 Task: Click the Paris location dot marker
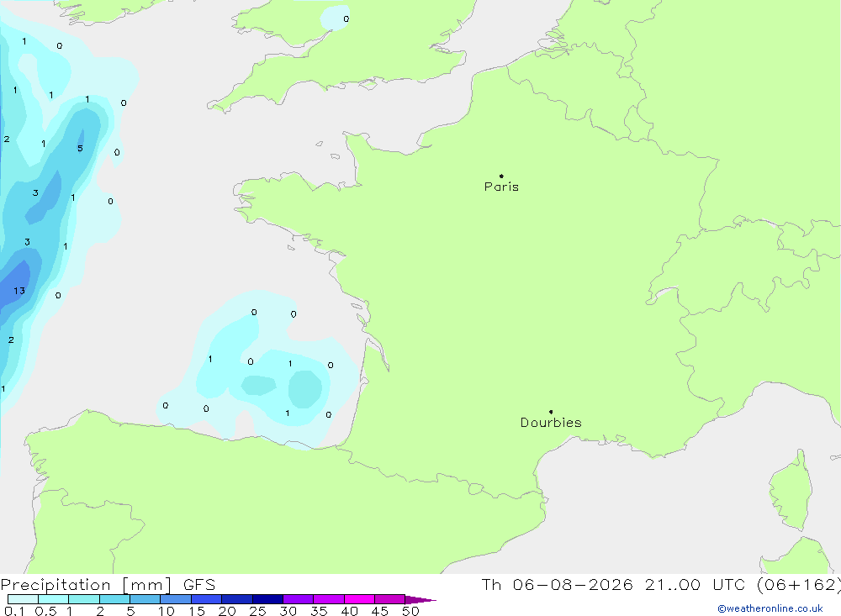click(501, 176)
